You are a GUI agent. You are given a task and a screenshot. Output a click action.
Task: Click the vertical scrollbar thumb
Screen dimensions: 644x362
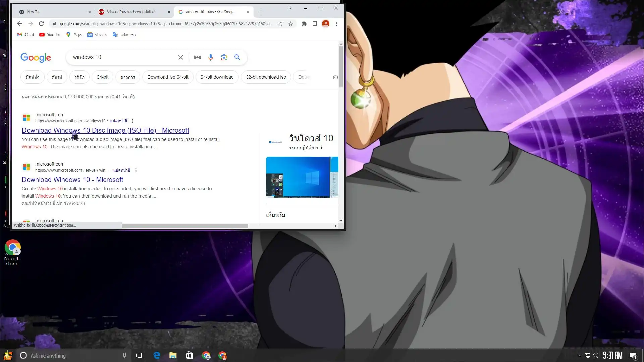341,66
